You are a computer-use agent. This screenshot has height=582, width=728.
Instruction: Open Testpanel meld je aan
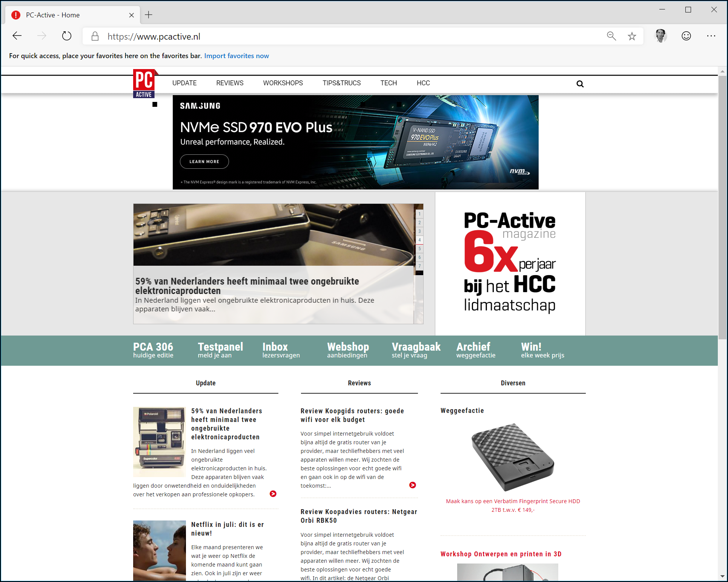(x=220, y=350)
